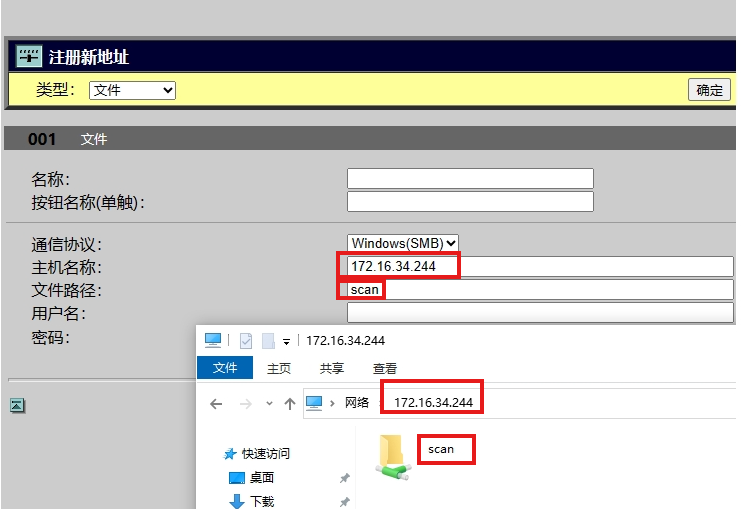Click the properties checkmark icon in quick access toolbar
Screen dimensions: 742x509
click(x=246, y=341)
